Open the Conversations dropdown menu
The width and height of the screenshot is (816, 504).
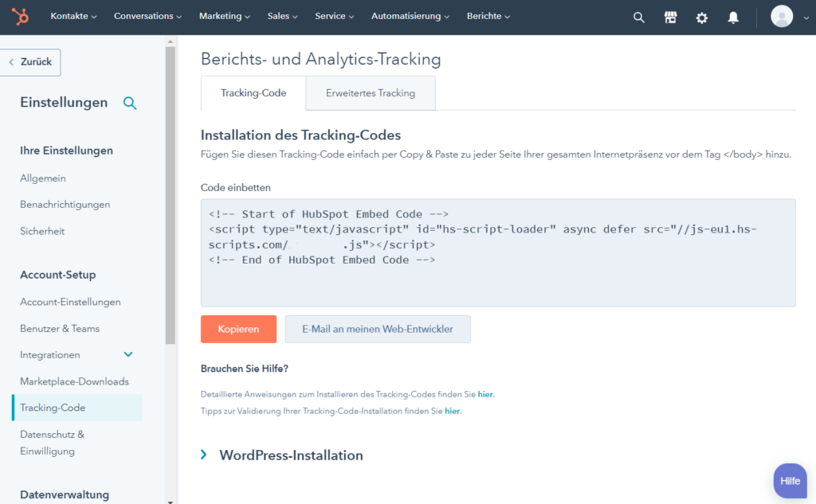(147, 16)
